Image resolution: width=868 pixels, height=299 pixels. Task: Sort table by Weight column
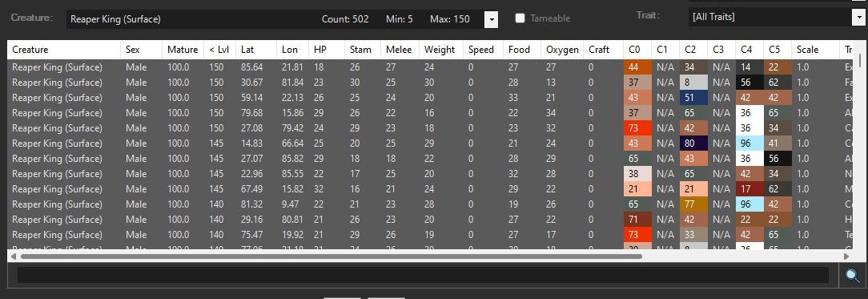pos(440,50)
